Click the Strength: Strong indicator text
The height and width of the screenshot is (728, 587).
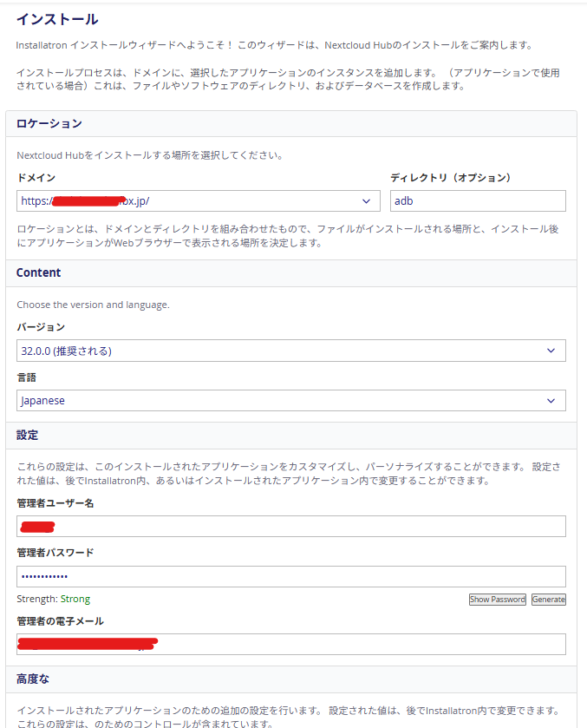[54, 599]
